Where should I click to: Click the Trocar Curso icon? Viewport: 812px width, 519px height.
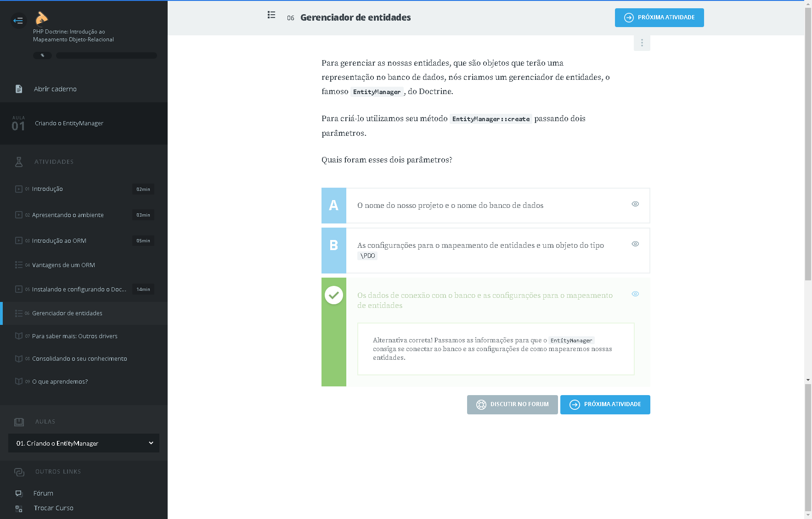tap(19, 508)
